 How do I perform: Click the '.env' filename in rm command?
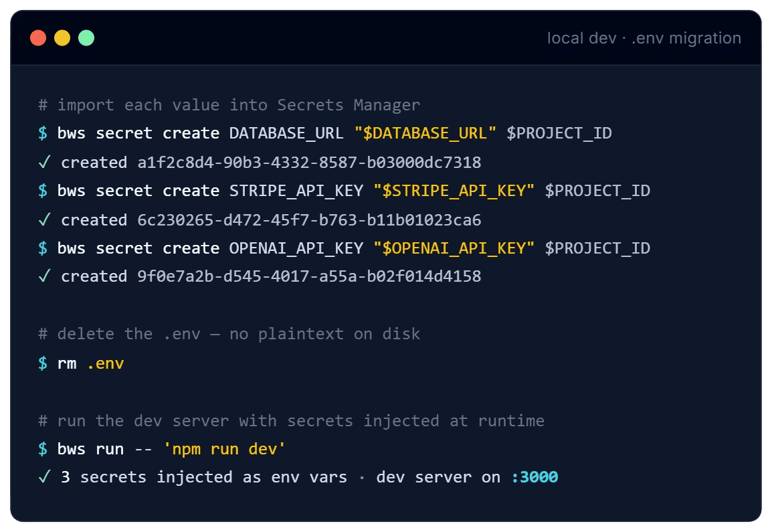coord(105,363)
